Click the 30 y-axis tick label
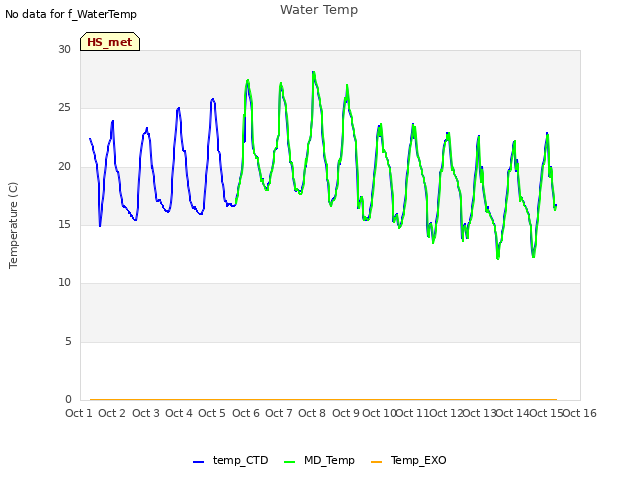The image size is (640, 480). (64, 49)
